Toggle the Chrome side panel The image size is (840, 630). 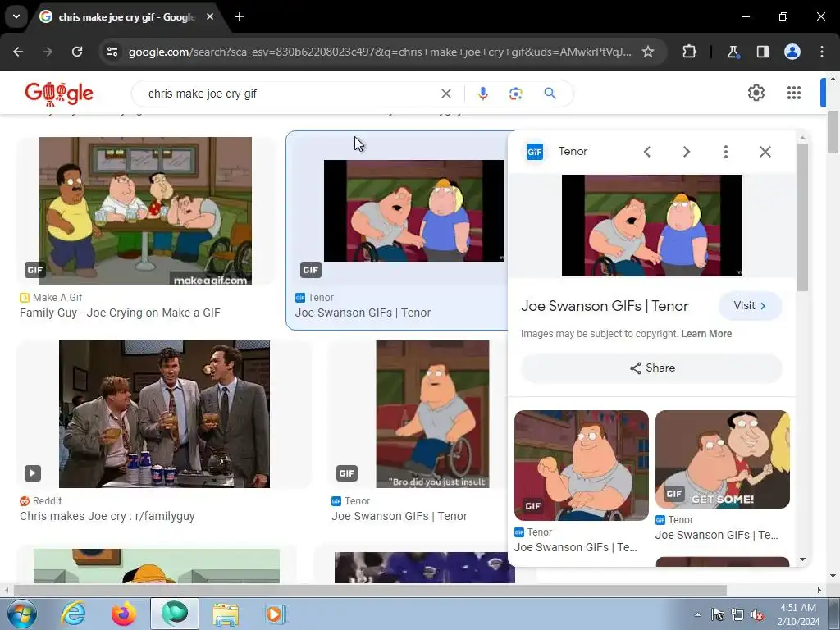coord(762,52)
